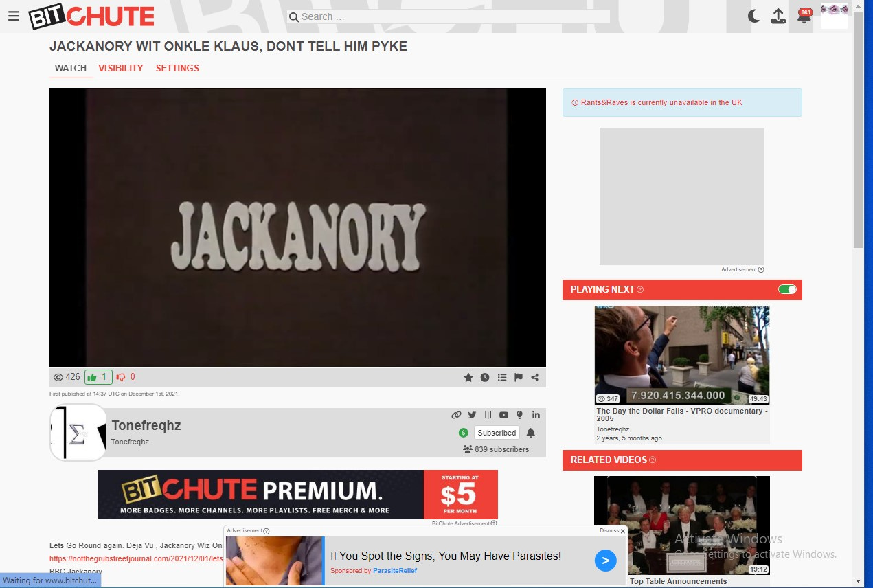Click the Rants&Raves unavailable notice
Image resolution: width=873 pixels, height=588 pixels.
coord(682,102)
